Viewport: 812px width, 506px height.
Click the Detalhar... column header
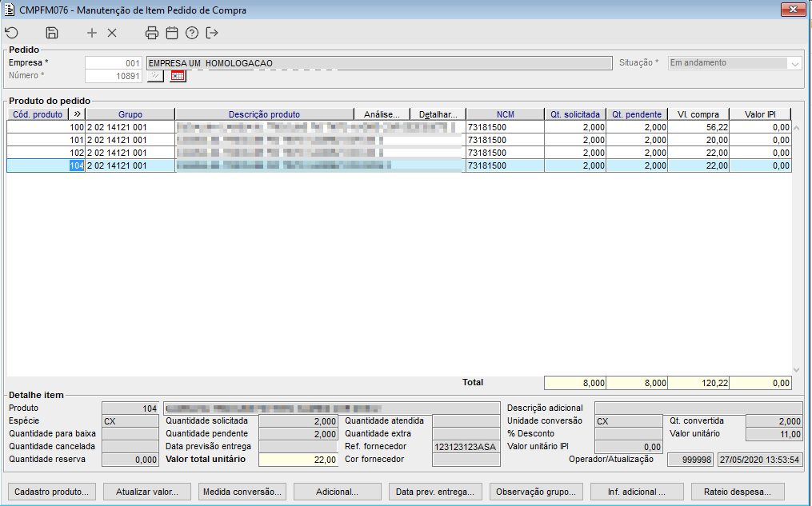point(438,114)
